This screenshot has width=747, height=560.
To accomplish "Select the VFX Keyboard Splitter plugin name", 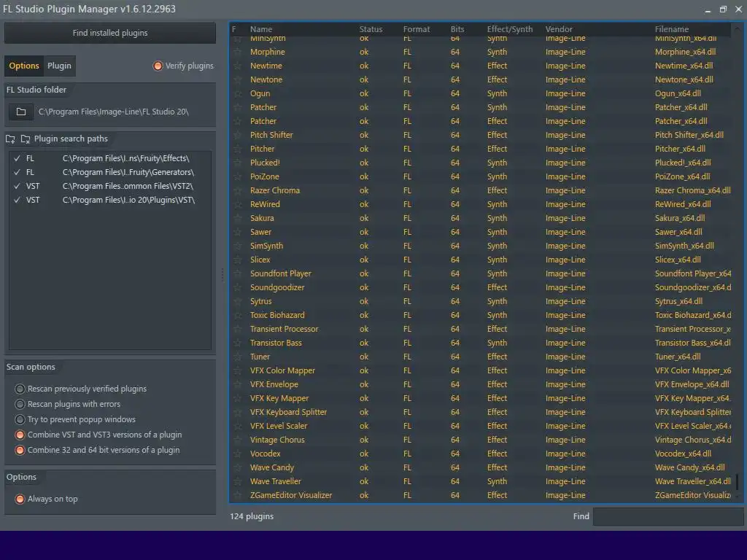I will [288, 412].
